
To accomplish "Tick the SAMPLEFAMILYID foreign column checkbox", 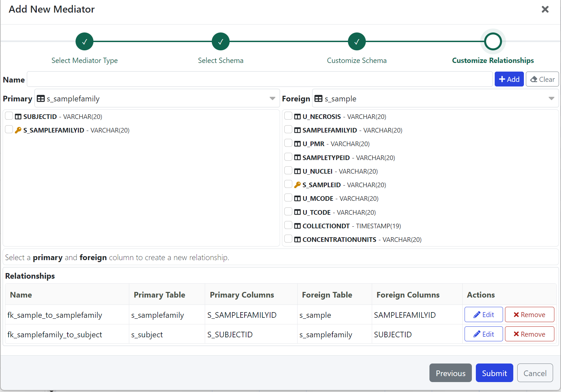I will 288,130.
